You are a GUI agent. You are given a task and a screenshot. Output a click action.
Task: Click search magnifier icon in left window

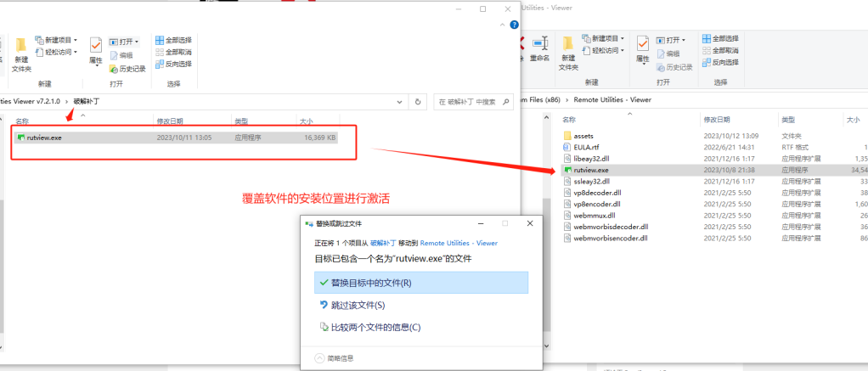505,102
